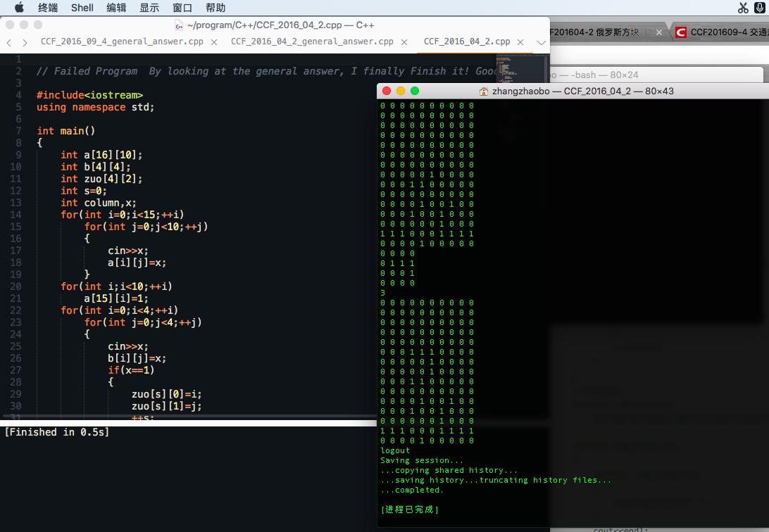
Task: Click the int s=0 line
Action: tap(83, 191)
